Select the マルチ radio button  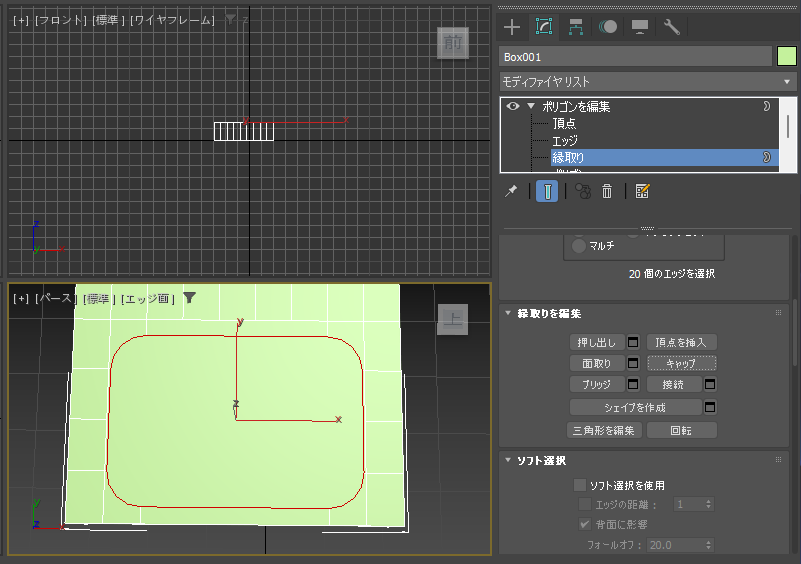pos(578,246)
